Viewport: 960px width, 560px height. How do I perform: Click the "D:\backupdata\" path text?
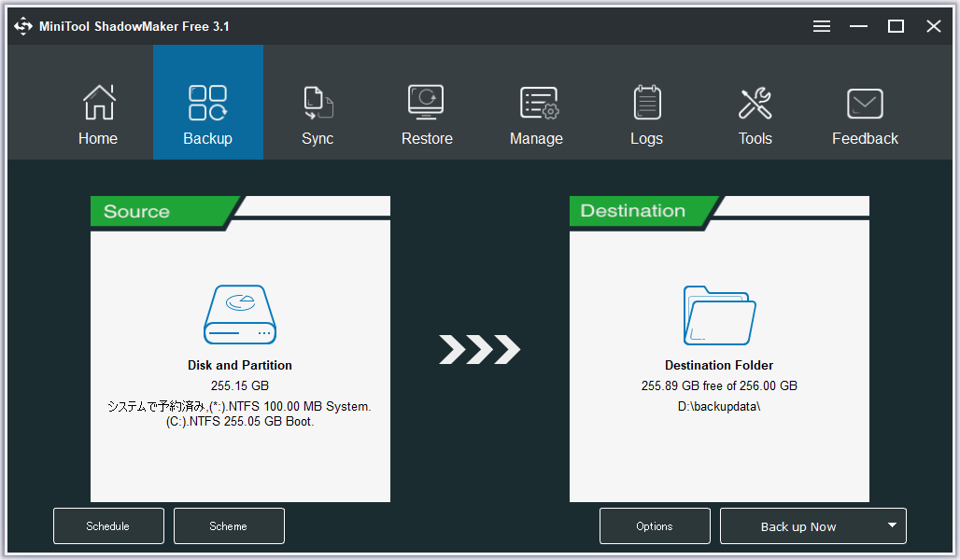719,406
